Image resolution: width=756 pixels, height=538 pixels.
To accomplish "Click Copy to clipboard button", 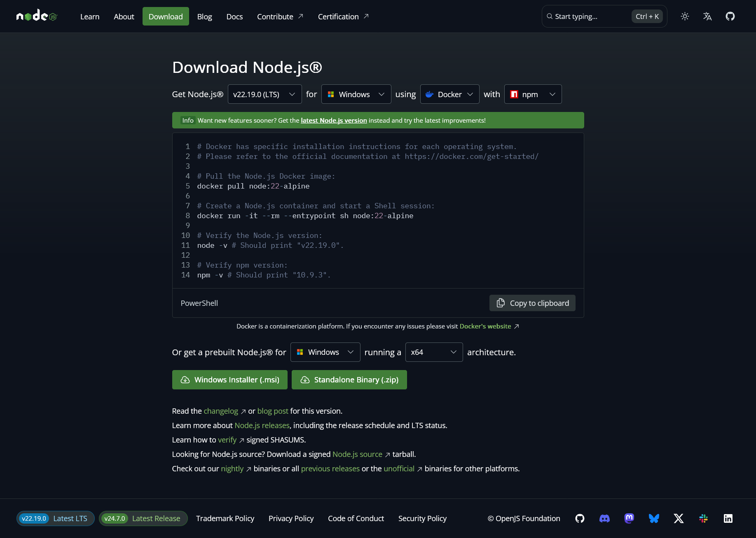I will (x=532, y=303).
